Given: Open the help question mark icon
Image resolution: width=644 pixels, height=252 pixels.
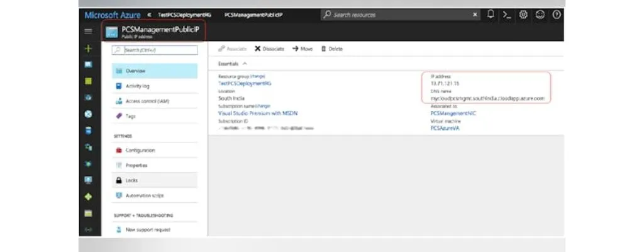Looking at the screenshot, I should tap(557, 14).
